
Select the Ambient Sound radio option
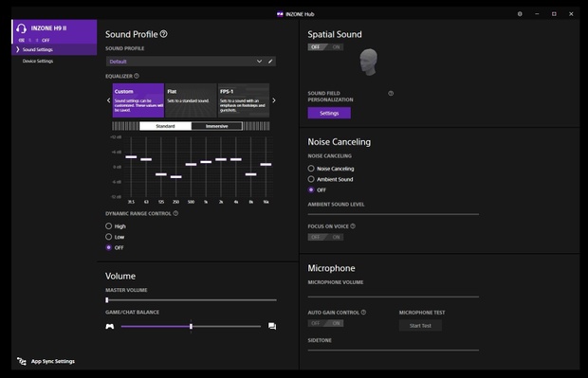[311, 179]
